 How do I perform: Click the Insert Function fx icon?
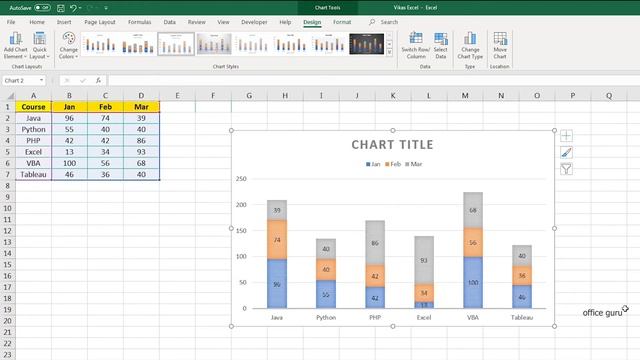[x=98, y=80]
